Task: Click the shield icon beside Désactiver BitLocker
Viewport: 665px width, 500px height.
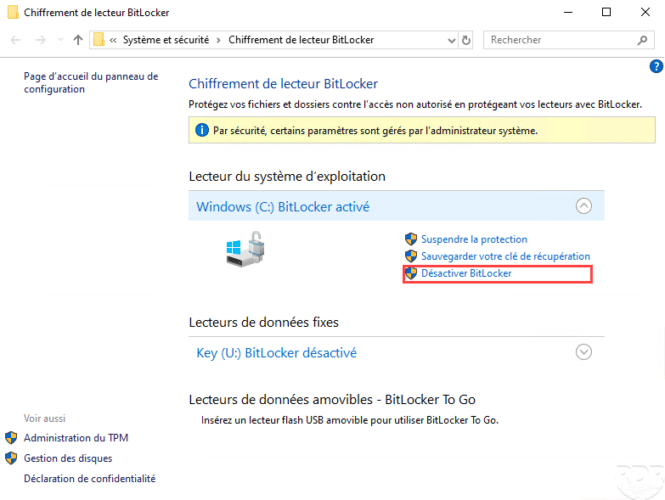Action: pyautogui.click(x=411, y=273)
